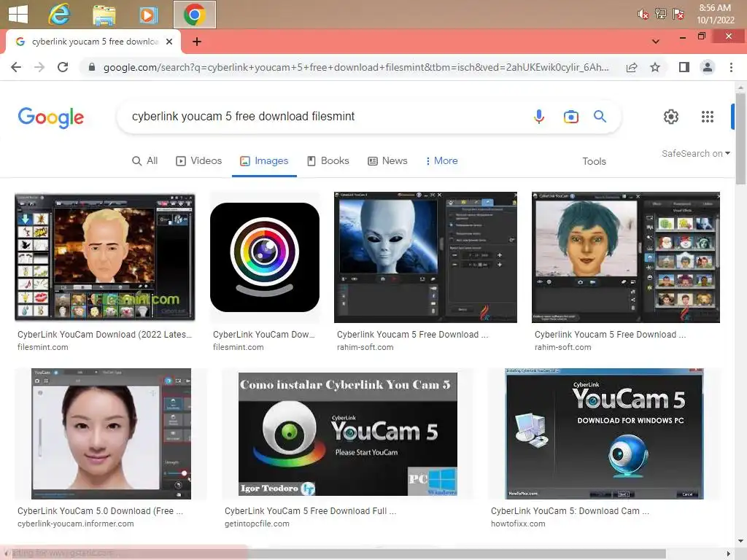Open the teal-haired avatar thumbnail
This screenshot has width=747, height=560.
pos(625,257)
